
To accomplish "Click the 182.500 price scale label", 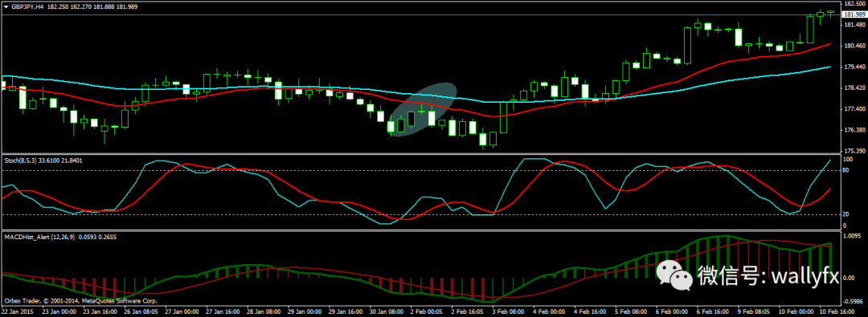I will coord(854,3).
